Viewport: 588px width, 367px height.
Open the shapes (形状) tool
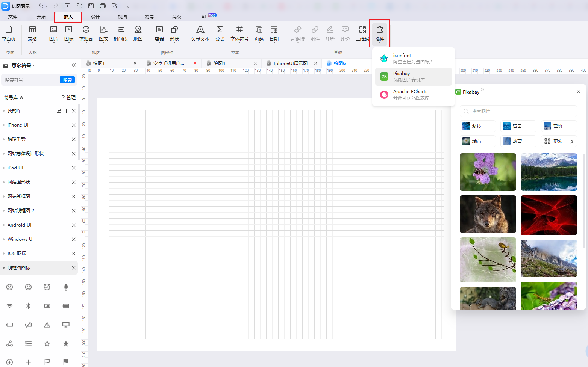[174, 33]
